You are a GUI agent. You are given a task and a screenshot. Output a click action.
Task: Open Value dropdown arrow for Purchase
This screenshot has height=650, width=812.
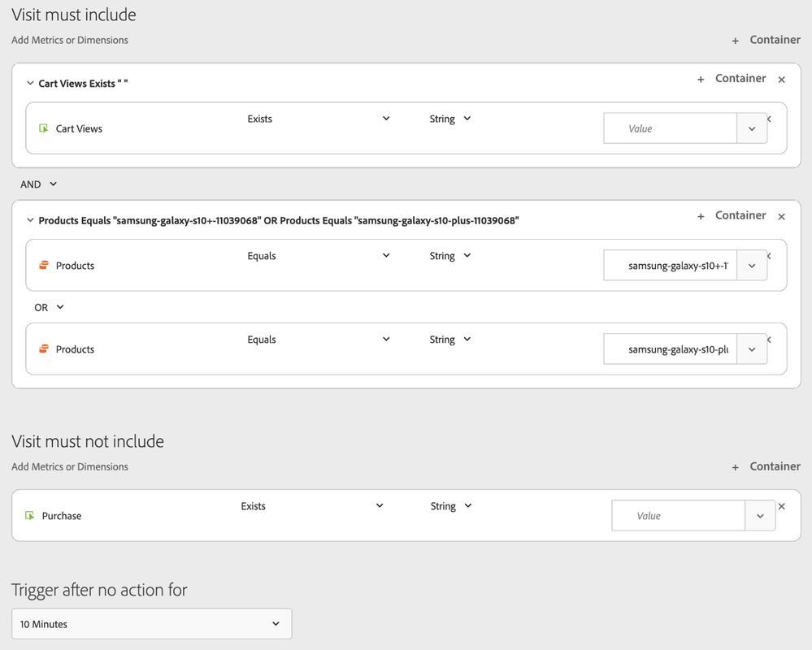pos(760,515)
